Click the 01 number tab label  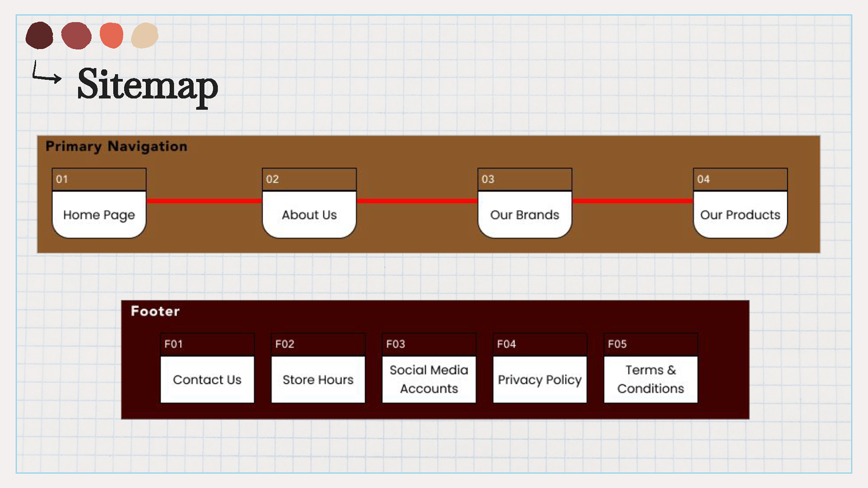point(62,179)
